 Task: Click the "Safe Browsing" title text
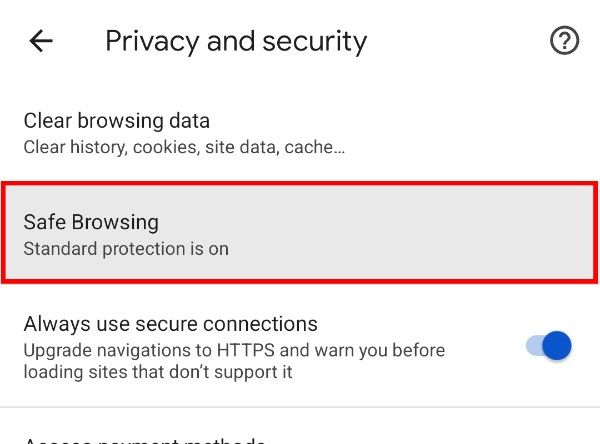coord(91,222)
